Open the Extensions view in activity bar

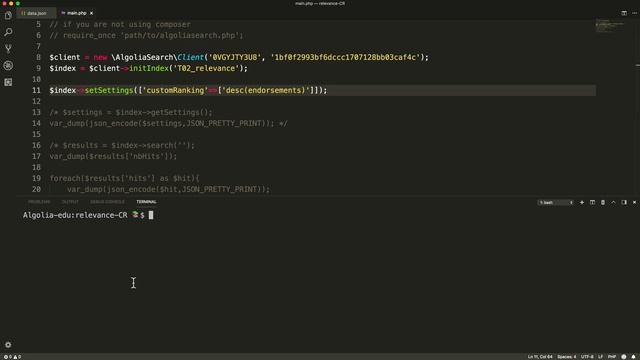pos(8,82)
